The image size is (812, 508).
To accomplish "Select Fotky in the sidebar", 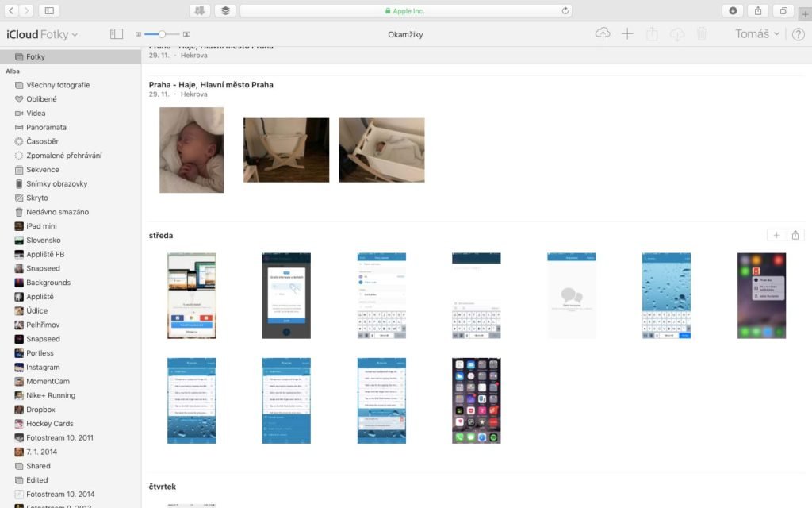I will pyautogui.click(x=35, y=56).
